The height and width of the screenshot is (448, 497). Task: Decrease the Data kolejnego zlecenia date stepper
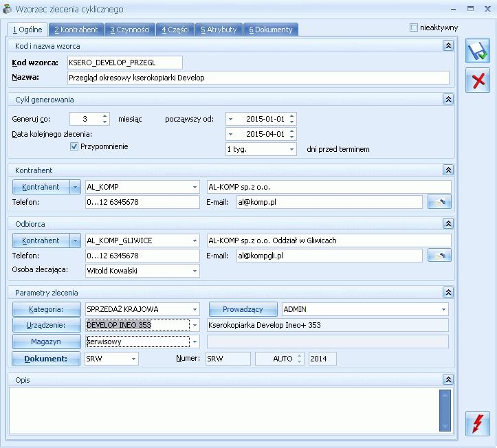pyautogui.click(x=292, y=137)
